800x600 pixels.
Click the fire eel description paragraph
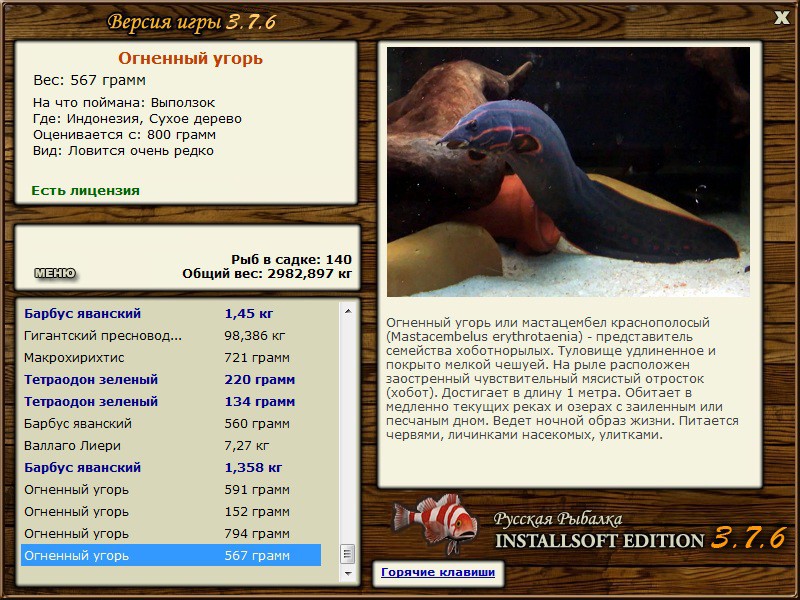tap(562, 379)
